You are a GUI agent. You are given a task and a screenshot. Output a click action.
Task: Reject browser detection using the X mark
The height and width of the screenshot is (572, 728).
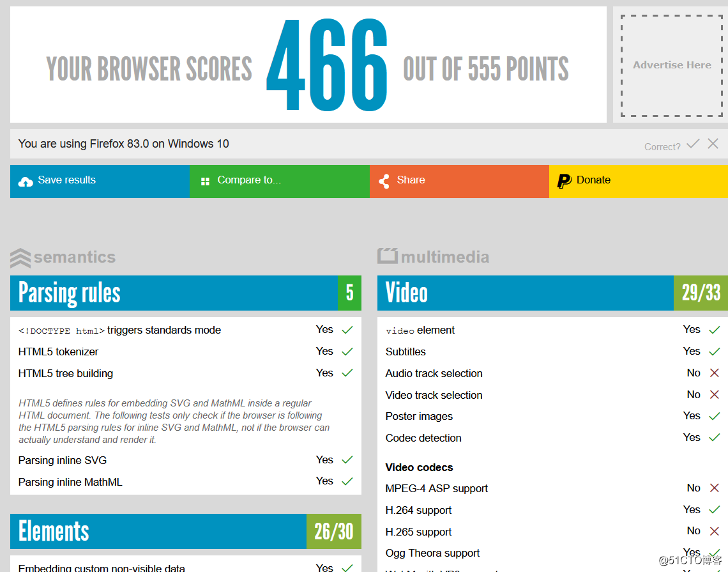click(713, 144)
